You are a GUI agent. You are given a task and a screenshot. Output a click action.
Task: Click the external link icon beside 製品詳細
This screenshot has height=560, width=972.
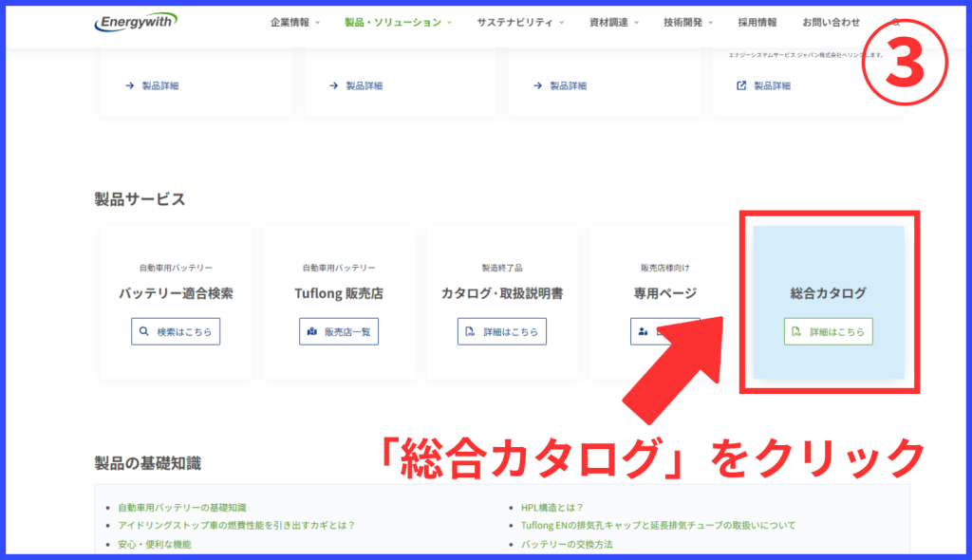click(741, 85)
